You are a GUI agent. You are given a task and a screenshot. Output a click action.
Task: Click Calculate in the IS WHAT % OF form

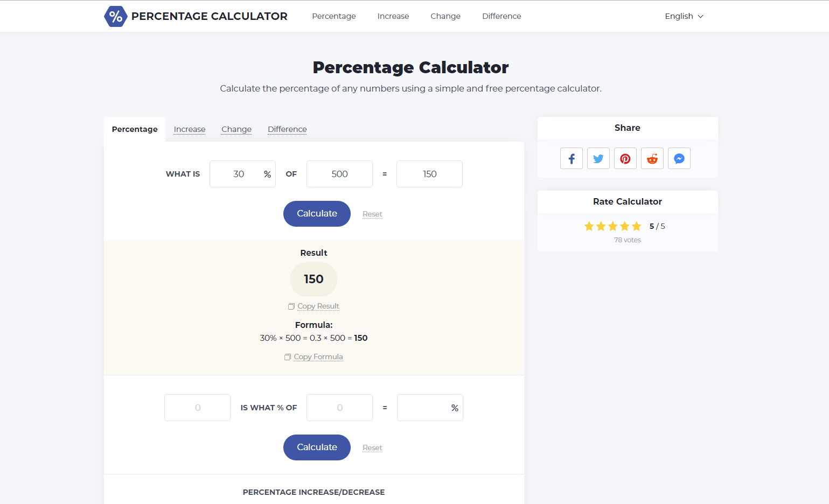[317, 447]
